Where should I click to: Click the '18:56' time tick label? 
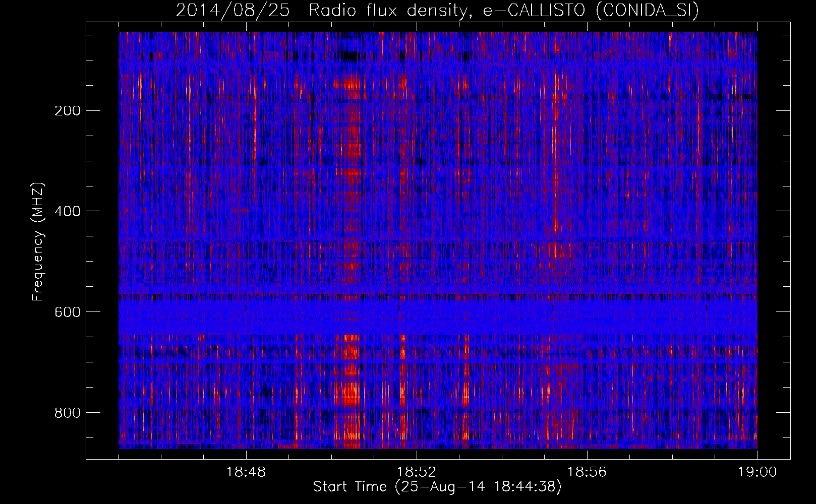coord(587,472)
